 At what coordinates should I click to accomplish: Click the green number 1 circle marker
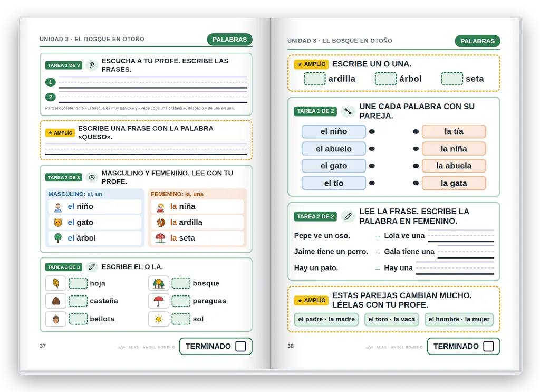coord(51,82)
